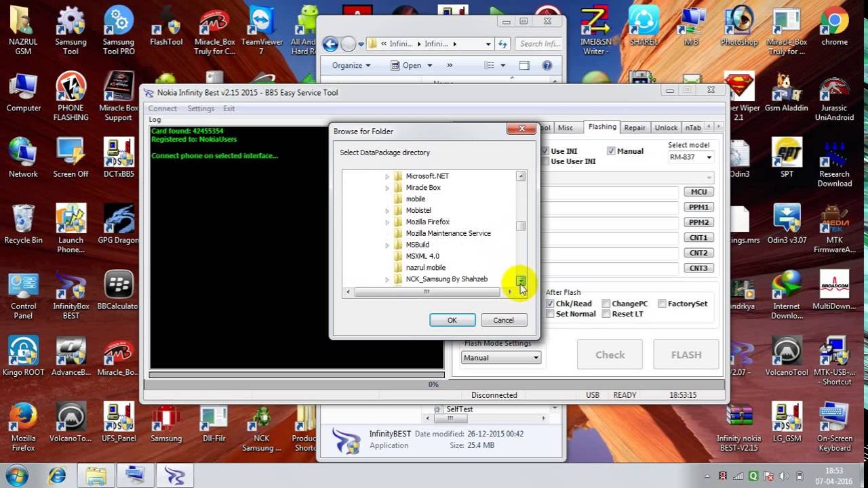Toggle Use INI checkbox
Screen dimensions: 868x488
coord(546,151)
